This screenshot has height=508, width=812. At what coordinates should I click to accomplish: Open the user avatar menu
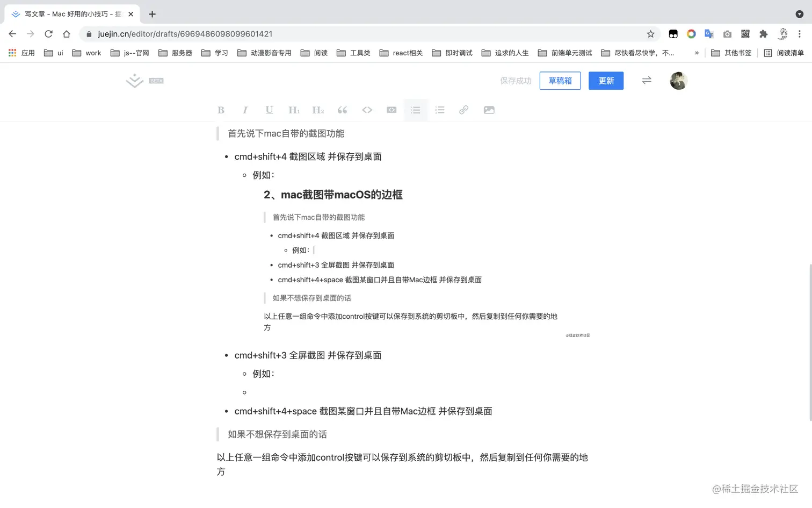[678, 81]
